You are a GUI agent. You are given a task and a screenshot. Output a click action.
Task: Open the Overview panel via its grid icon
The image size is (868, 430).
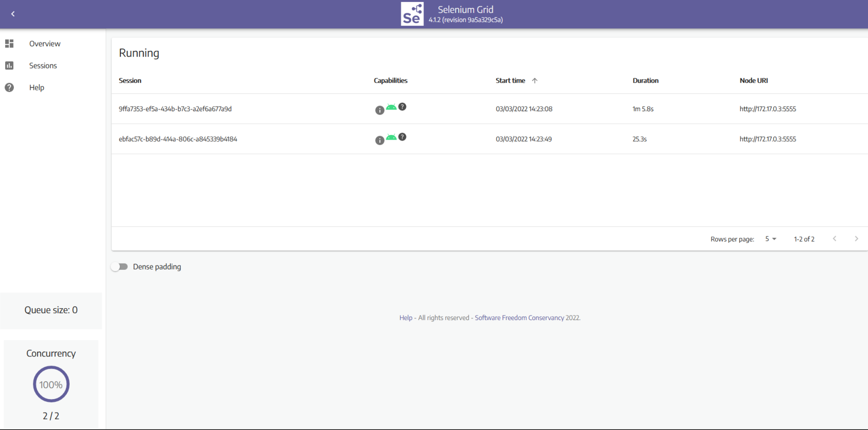point(9,44)
